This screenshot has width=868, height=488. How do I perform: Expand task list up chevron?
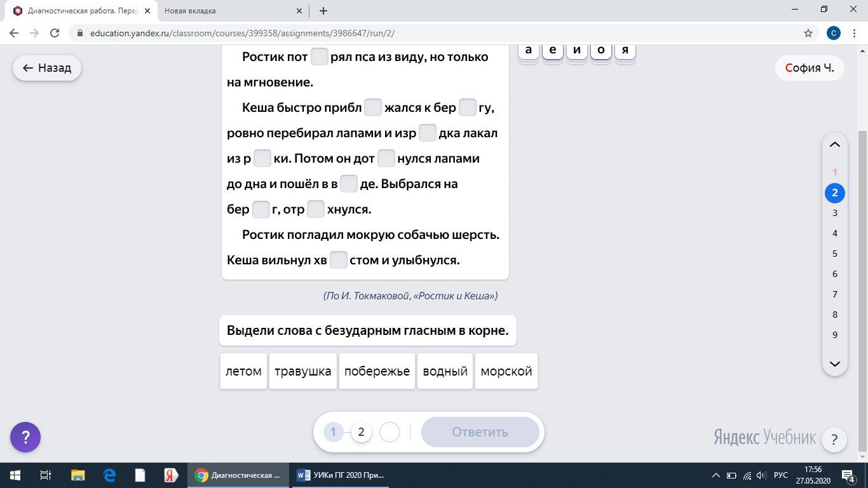pos(835,145)
